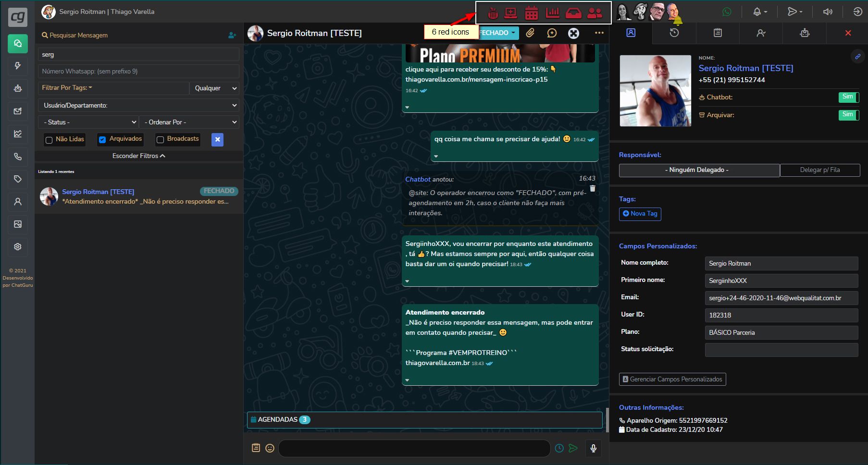Image resolution: width=868 pixels, height=465 pixels.
Task: Switch to the notes notepad tab
Action: click(718, 33)
